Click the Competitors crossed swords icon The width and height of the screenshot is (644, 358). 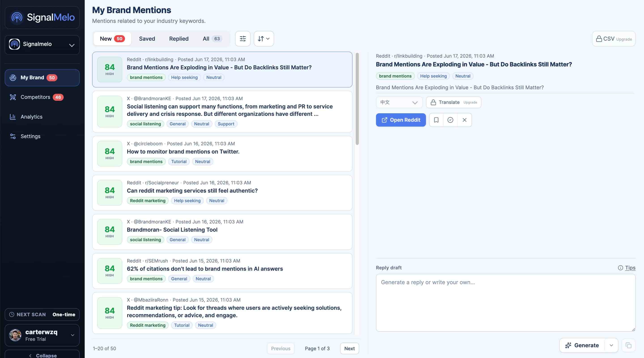coord(13,97)
